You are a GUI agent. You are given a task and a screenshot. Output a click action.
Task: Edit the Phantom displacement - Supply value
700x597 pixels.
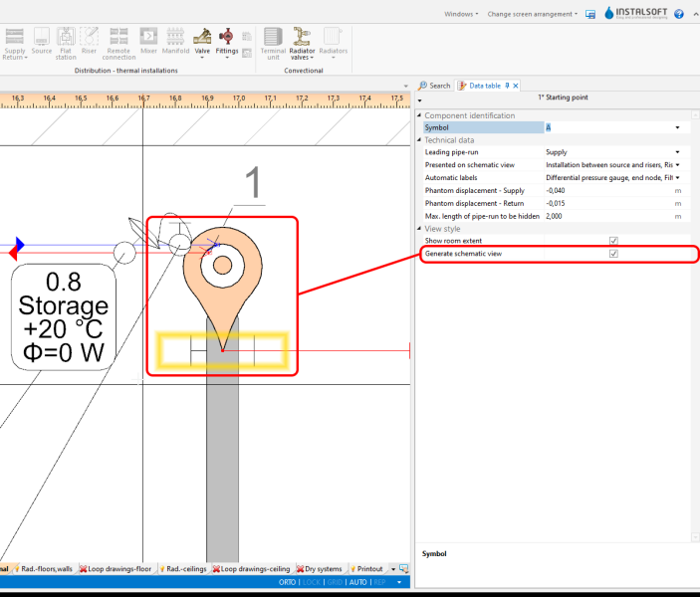click(608, 190)
